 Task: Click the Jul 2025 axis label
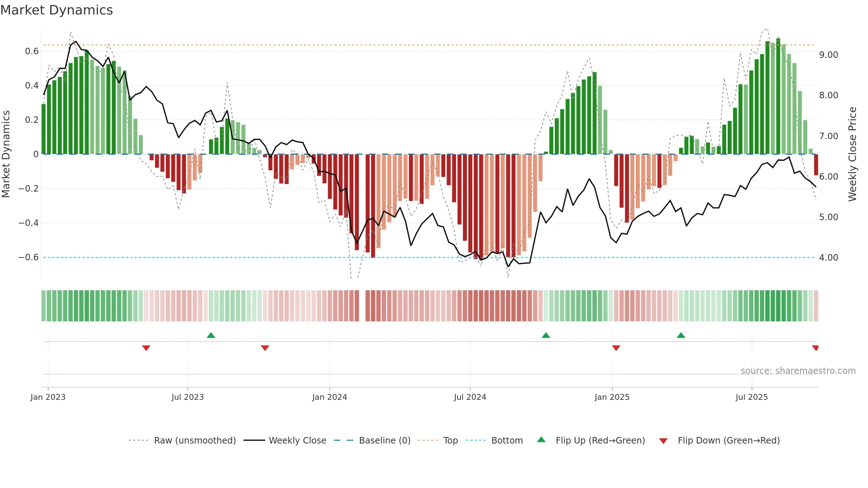coord(752,397)
